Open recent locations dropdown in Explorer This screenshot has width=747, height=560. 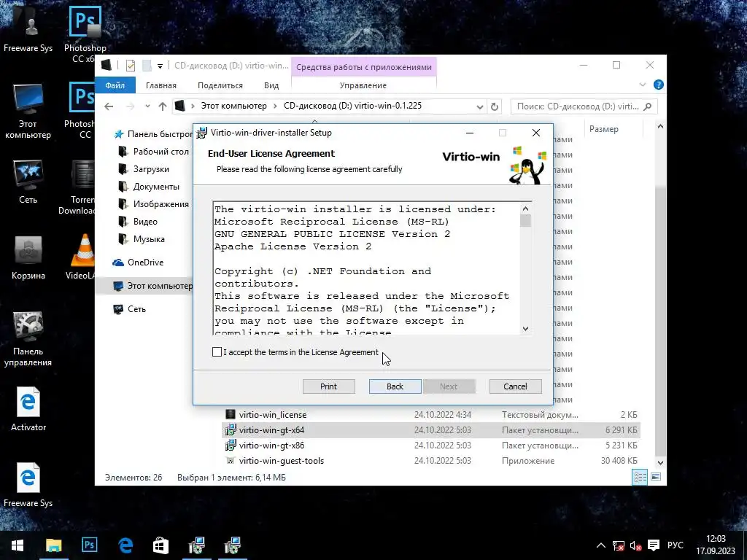[147, 106]
